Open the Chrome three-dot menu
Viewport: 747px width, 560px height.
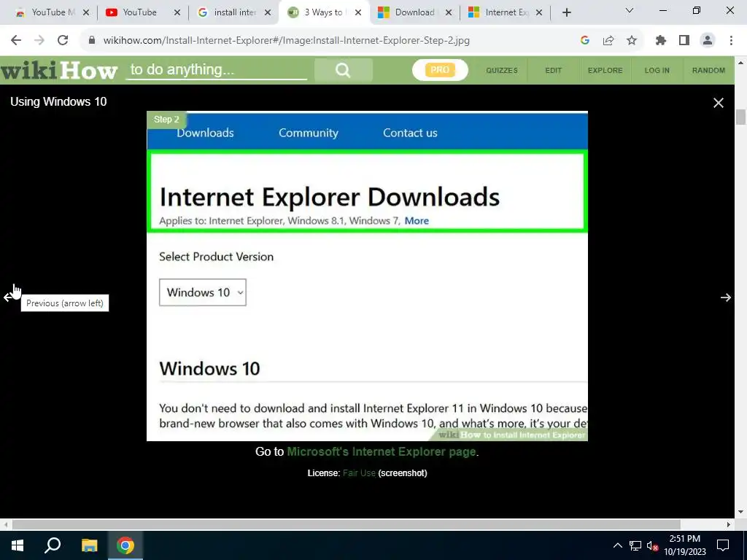coord(731,41)
